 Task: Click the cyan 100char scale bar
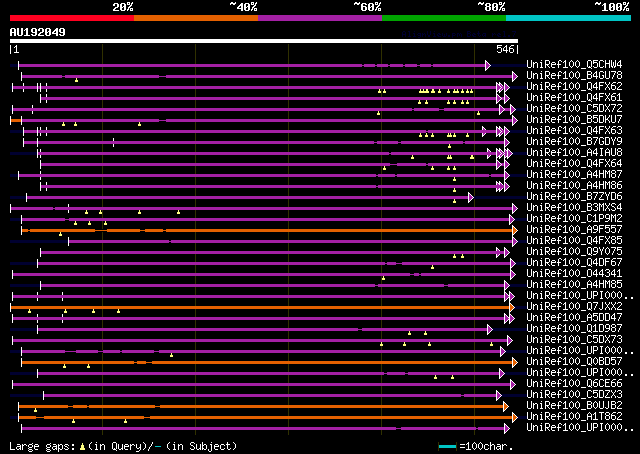pos(447,447)
